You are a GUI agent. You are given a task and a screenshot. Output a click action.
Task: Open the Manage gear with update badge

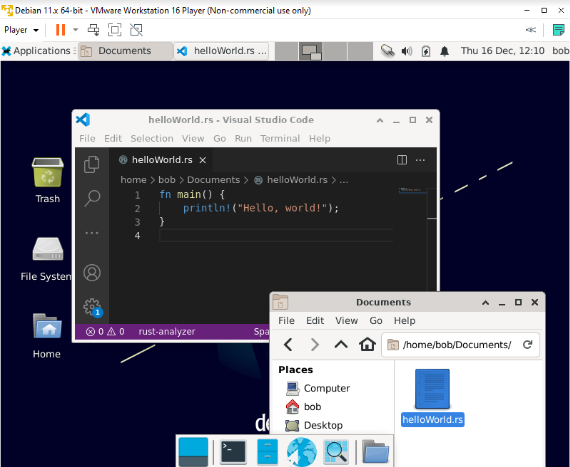(x=92, y=307)
